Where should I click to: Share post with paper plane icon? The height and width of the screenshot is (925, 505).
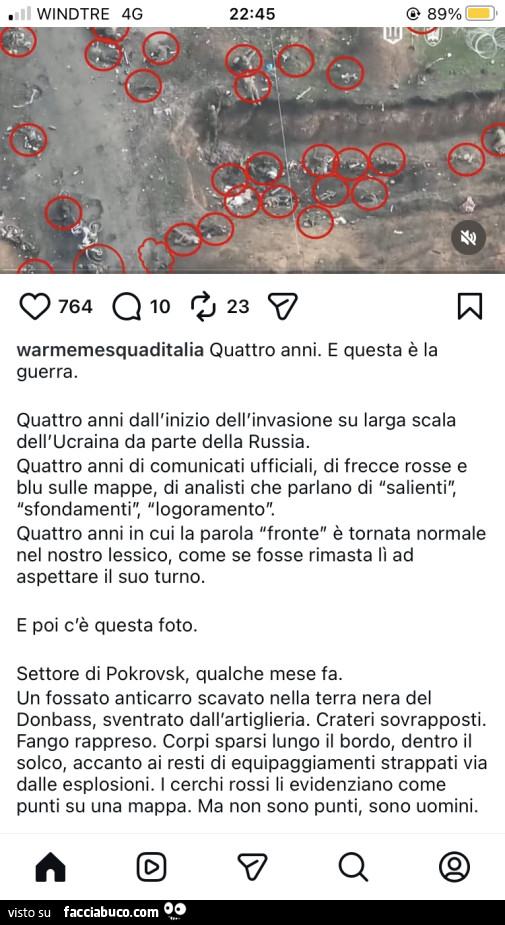click(283, 307)
